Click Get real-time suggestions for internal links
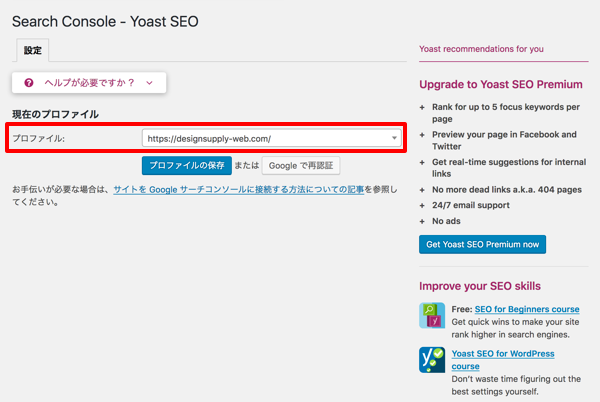Screen dimensions: 600x402 click(x=509, y=168)
